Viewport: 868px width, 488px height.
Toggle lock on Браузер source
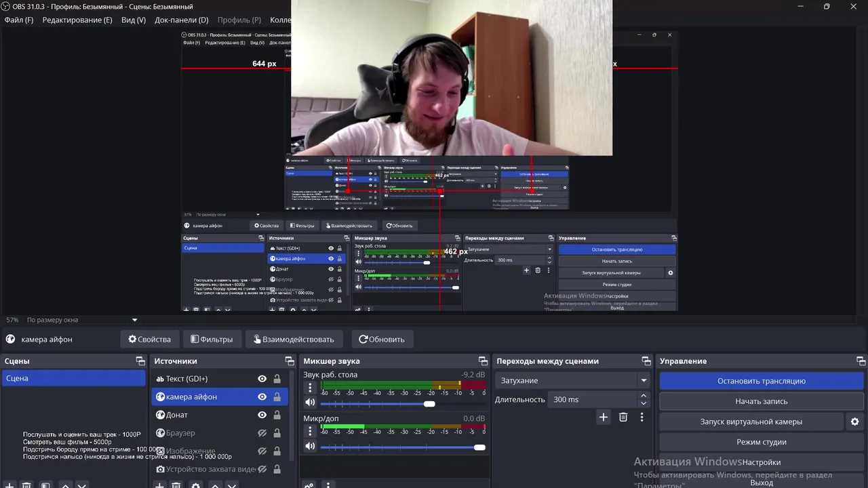pos(277,433)
